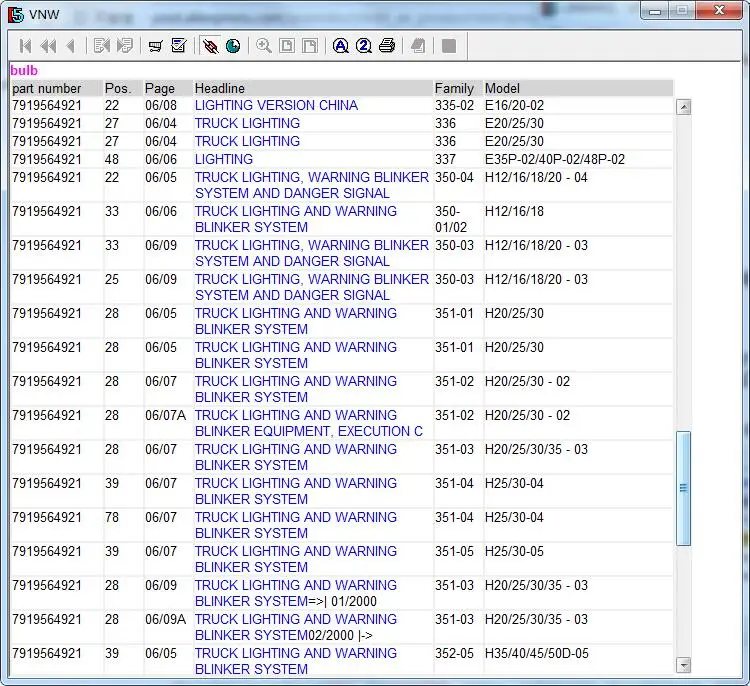Screen dimensions: 750x686
Task: Click the circled number 2 icon
Action: (x=364, y=46)
